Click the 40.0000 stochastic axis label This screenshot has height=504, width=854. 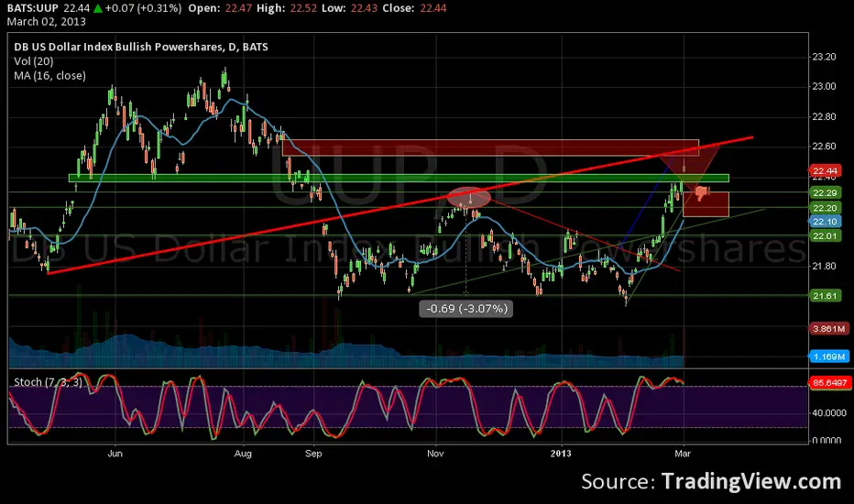pyautogui.click(x=829, y=413)
